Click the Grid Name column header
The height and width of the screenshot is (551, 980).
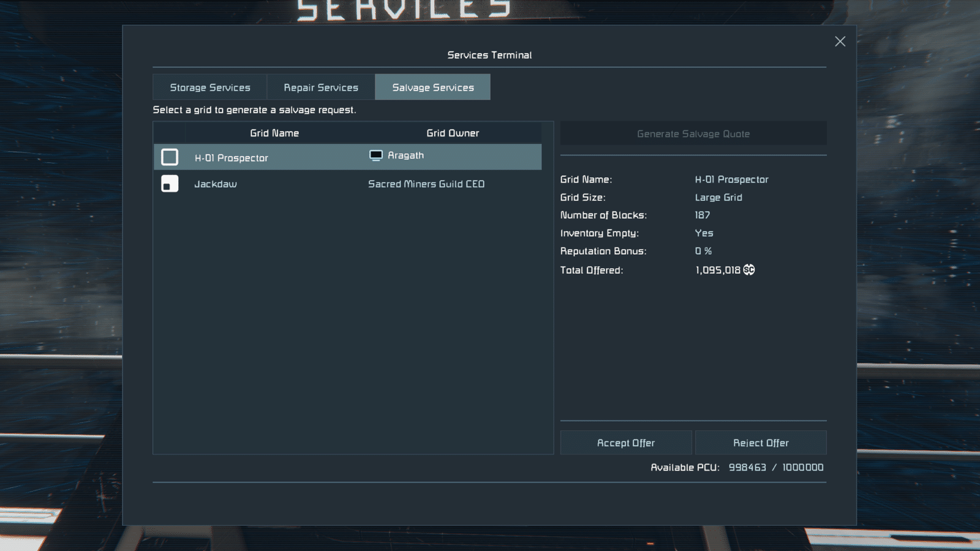point(274,133)
